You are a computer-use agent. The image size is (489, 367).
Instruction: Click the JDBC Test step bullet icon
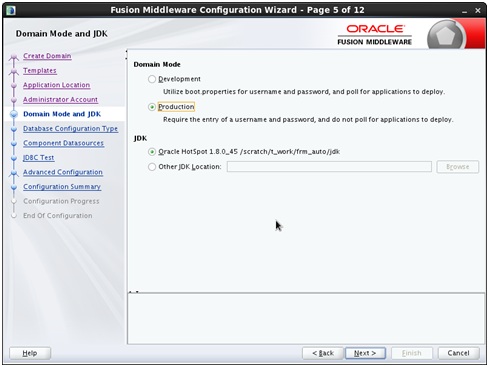[14, 158]
